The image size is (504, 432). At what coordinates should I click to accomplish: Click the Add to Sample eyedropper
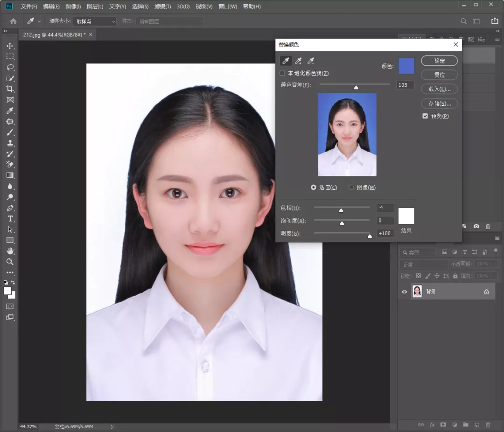(298, 61)
